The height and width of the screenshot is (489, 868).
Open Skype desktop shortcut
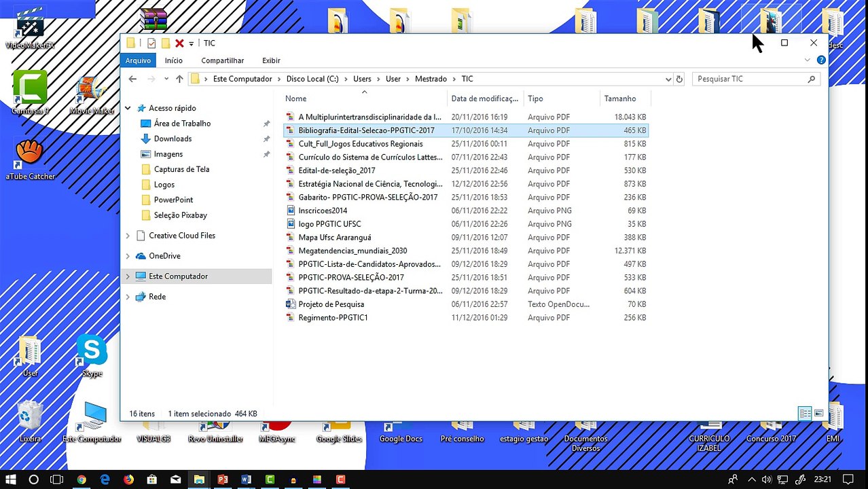(x=92, y=356)
